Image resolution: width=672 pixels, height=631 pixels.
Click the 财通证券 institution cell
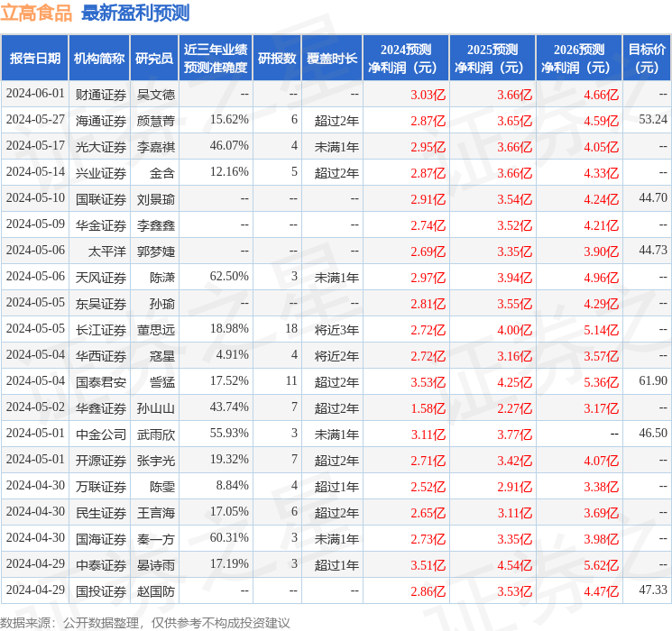(x=101, y=95)
